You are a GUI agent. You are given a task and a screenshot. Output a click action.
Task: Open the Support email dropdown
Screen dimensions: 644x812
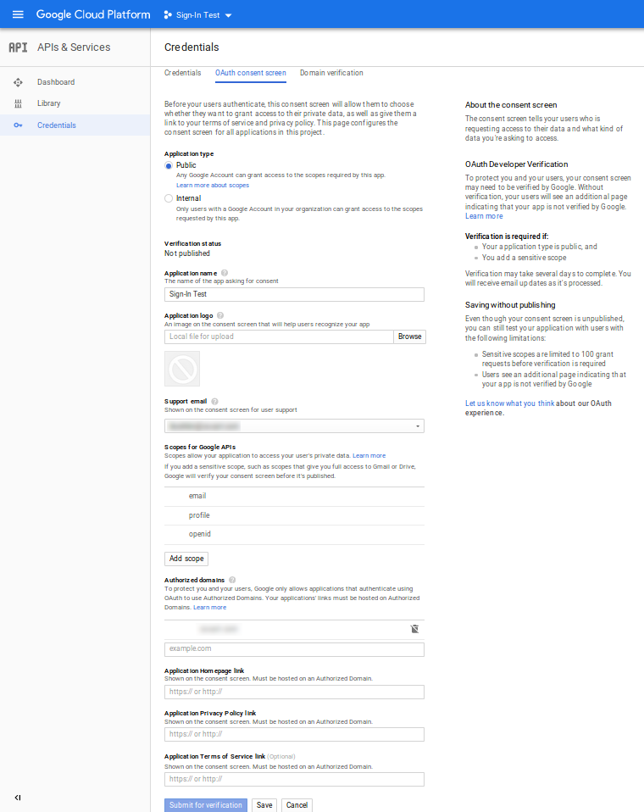click(294, 426)
